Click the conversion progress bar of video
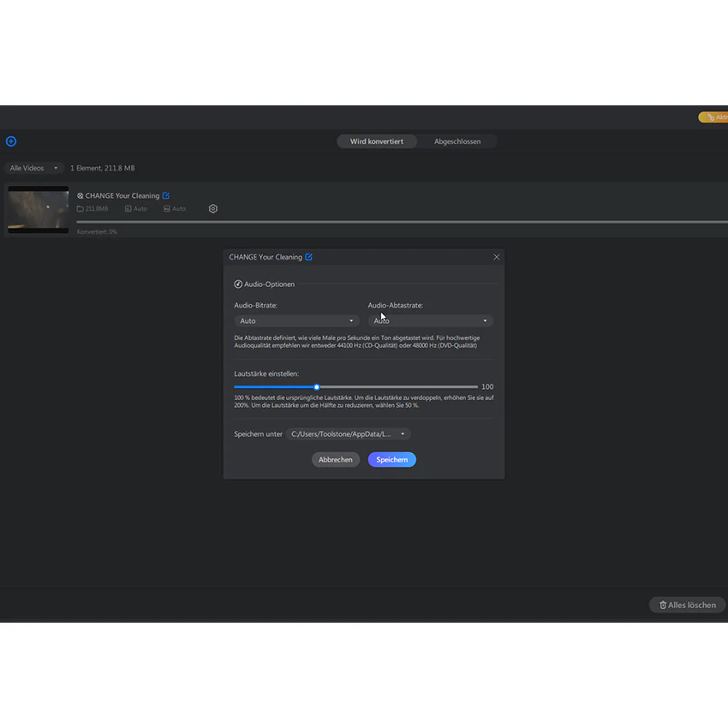Screen dimensions: 728x728 pyautogui.click(x=402, y=222)
